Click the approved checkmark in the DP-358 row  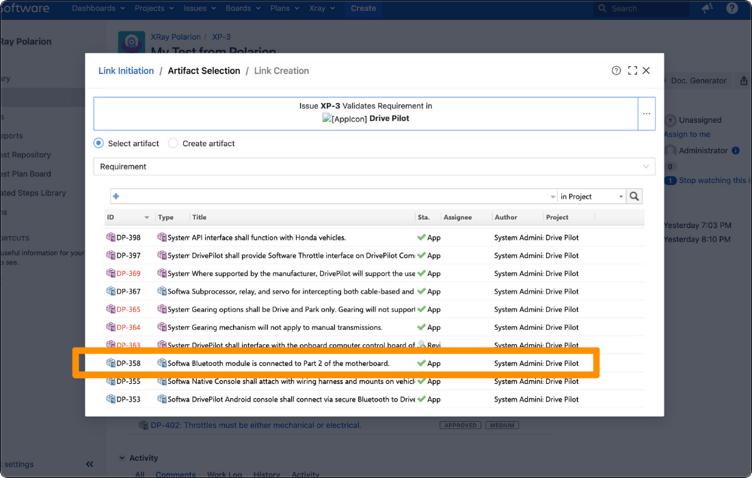(421, 363)
